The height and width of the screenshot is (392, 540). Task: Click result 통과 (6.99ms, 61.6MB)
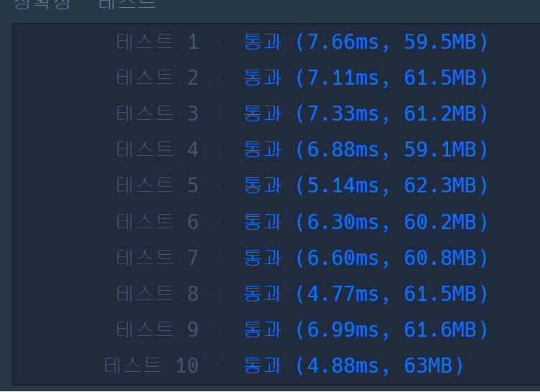[x=366, y=330]
